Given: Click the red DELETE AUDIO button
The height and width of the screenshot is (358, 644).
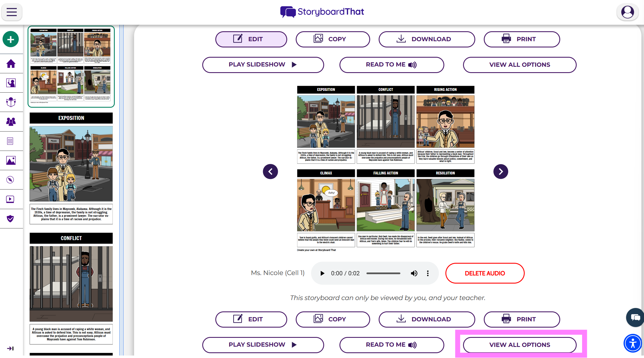Looking at the screenshot, I should click(x=485, y=273).
